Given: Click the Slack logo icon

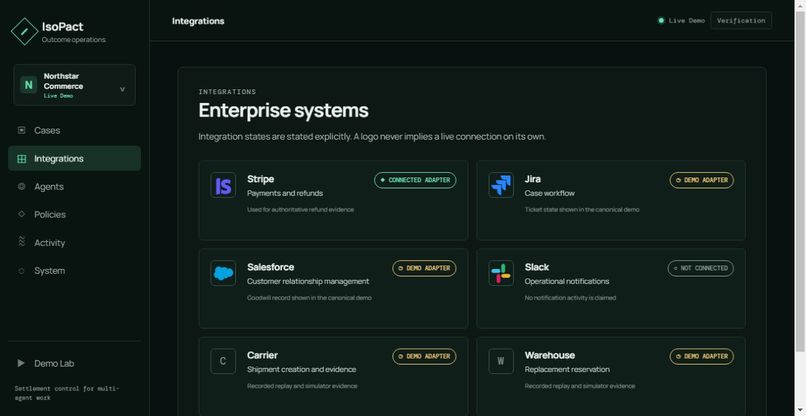Looking at the screenshot, I should click(501, 273).
